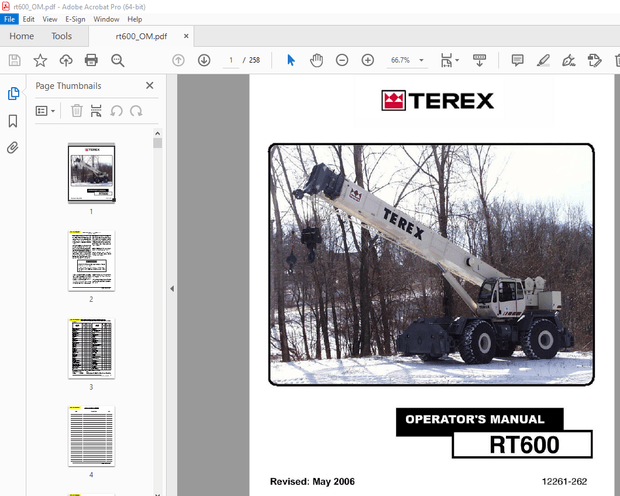
Task: Open Page Thumbnails sidebar icon
Action: (13, 93)
